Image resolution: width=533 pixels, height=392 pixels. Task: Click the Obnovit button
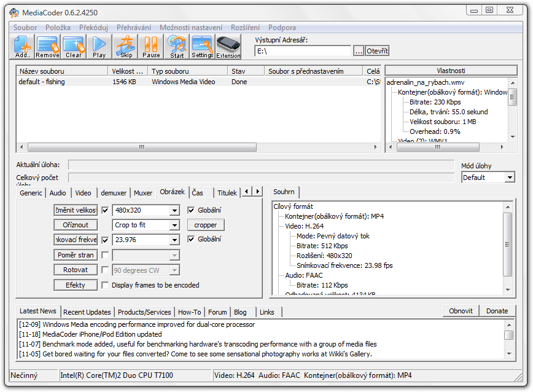point(461,311)
